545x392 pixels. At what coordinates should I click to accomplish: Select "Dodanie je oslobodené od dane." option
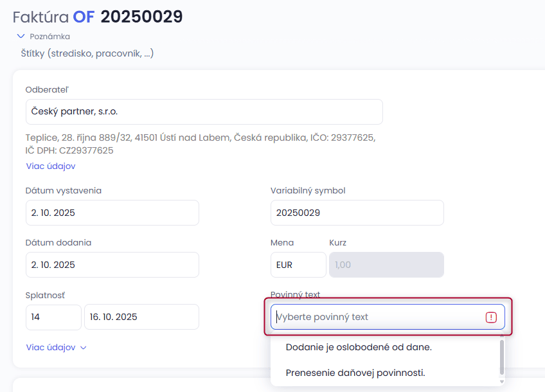point(359,347)
